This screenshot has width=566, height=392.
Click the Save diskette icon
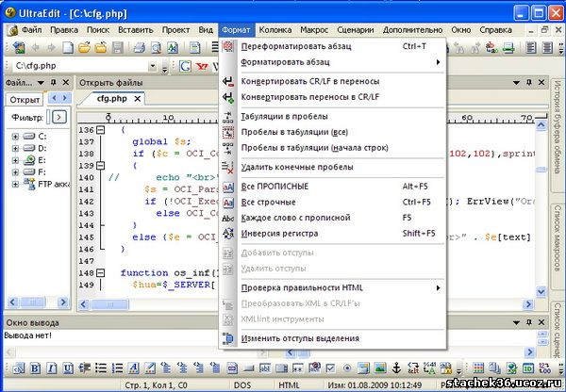[x=118, y=48]
